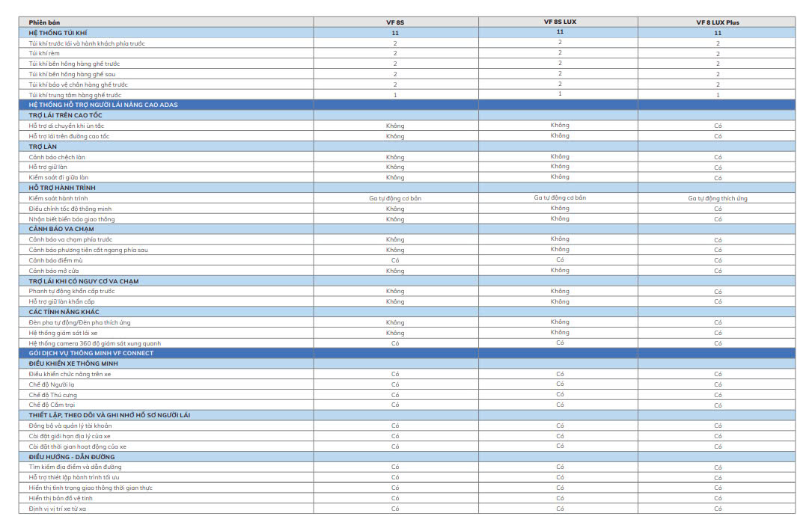The height and width of the screenshot is (525, 812).
Task: Select the 'Kiểm soát hành trình' row label
Action: click(58, 198)
